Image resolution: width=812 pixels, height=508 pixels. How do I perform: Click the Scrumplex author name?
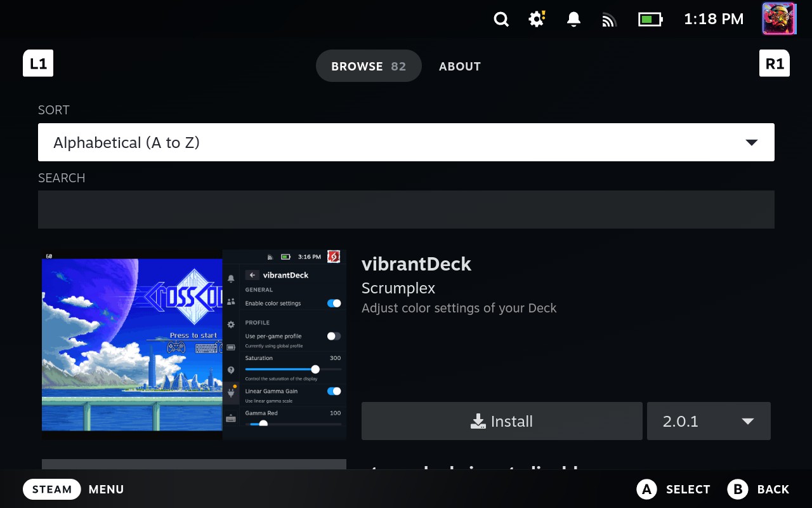pyautogui.click(x=398, y=288)
